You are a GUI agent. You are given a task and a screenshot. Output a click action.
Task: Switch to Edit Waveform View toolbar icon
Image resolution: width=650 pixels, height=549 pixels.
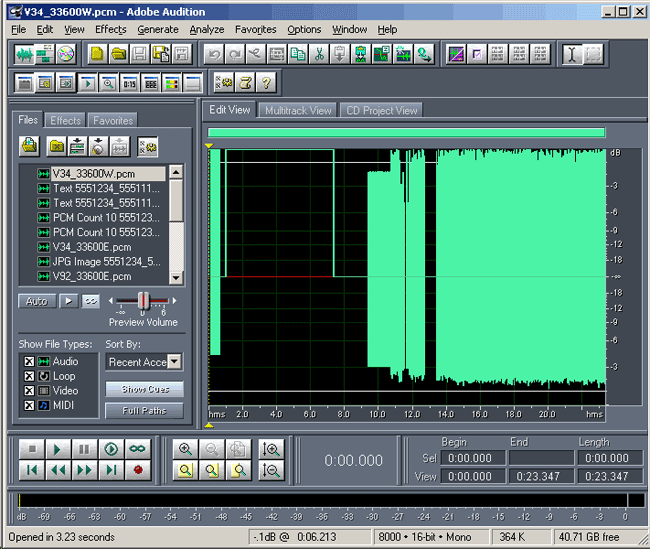tap(24, 54)
